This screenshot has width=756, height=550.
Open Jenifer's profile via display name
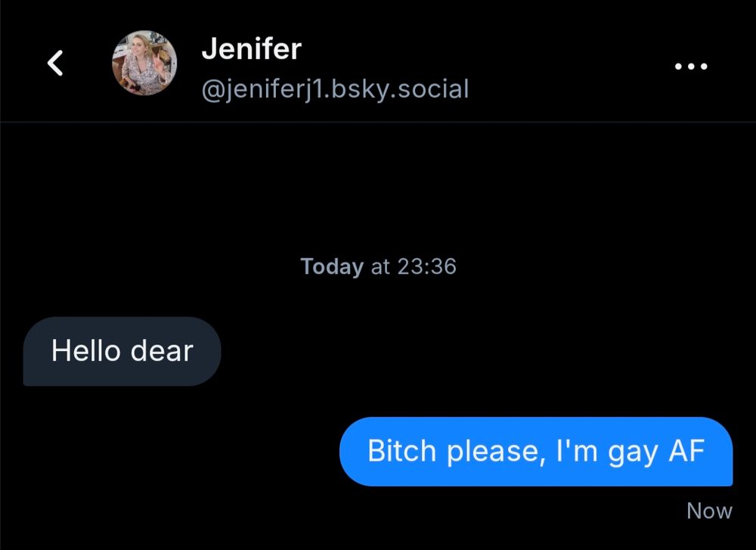pos(251,48)
